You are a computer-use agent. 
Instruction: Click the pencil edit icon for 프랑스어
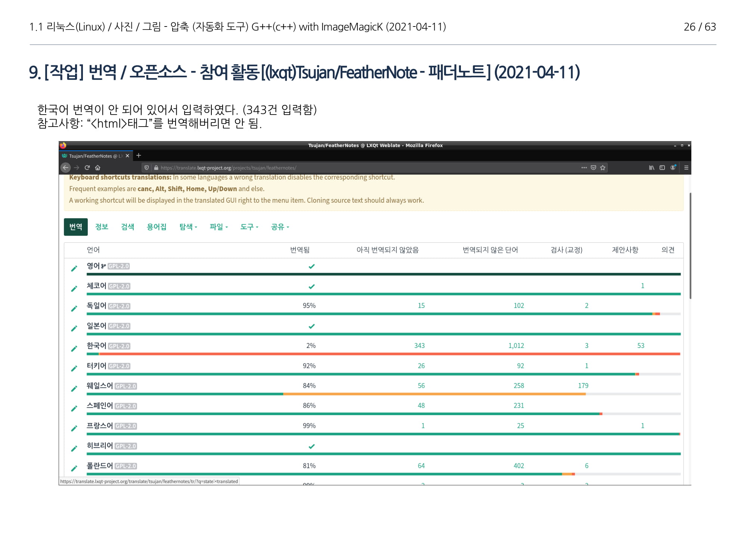pos(74,429)
